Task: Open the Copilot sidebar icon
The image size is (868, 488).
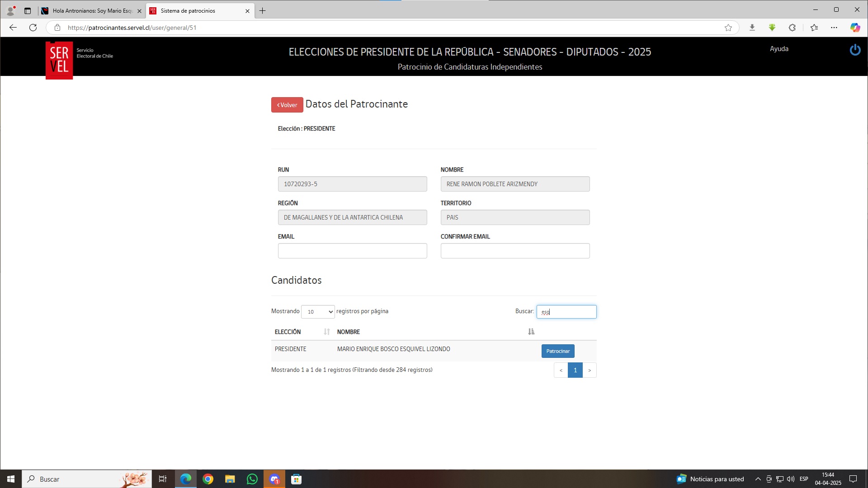Action: tap(855, 28)
